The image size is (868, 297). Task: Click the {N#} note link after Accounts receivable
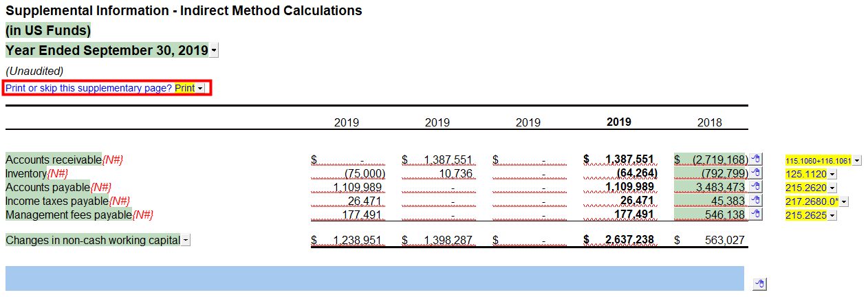click(x=112, y=159)
